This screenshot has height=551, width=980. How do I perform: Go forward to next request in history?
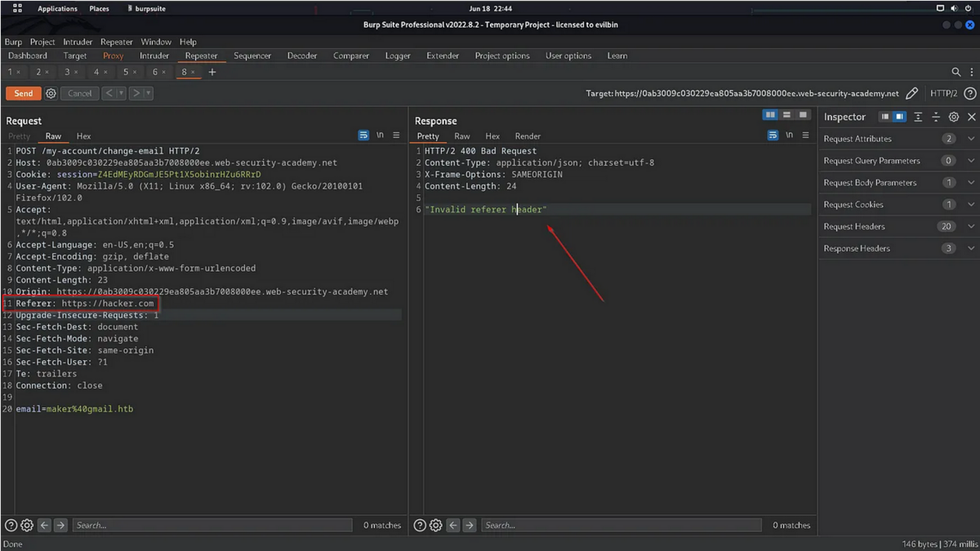[x=136, y=94]
